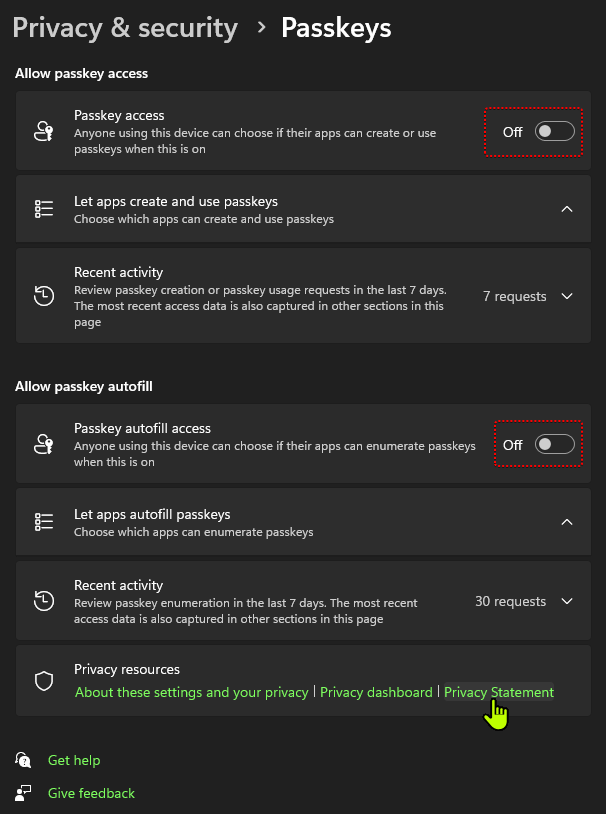Enable the Passkey autofill access toggle
Screen dimensions: 606x814
(x=555, y=445)
